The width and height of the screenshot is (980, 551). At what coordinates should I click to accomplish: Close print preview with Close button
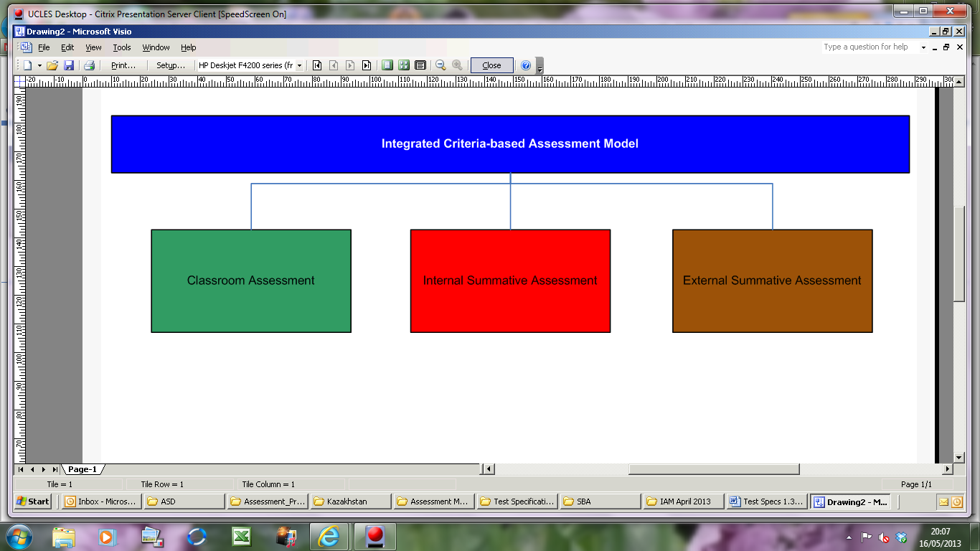(492, 65)
